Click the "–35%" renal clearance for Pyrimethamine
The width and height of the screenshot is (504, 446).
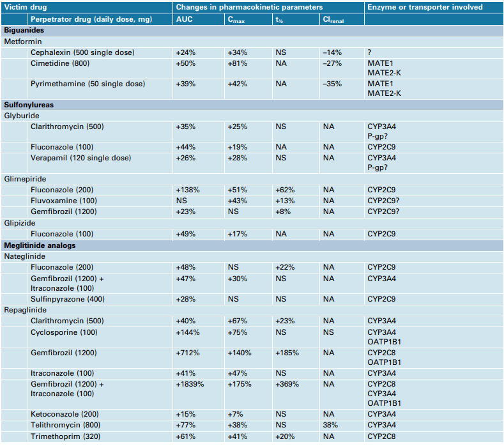coord(332,84)
